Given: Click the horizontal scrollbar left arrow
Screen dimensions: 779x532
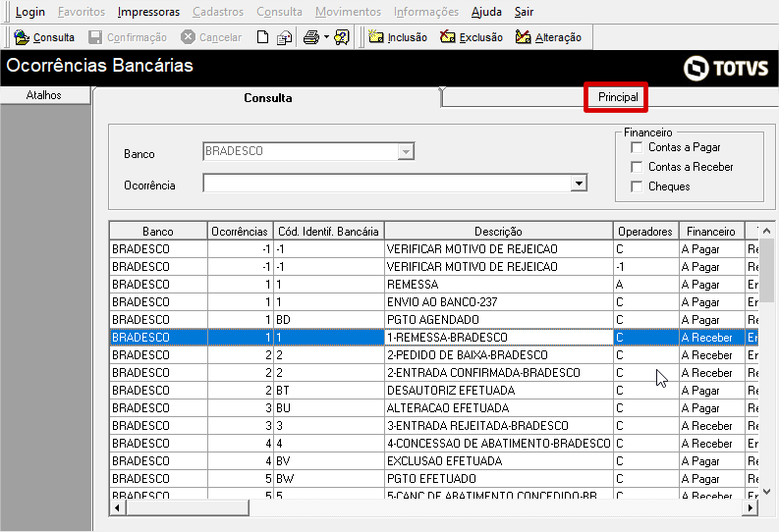Looking at the screenshot, I should pos(117,507).
